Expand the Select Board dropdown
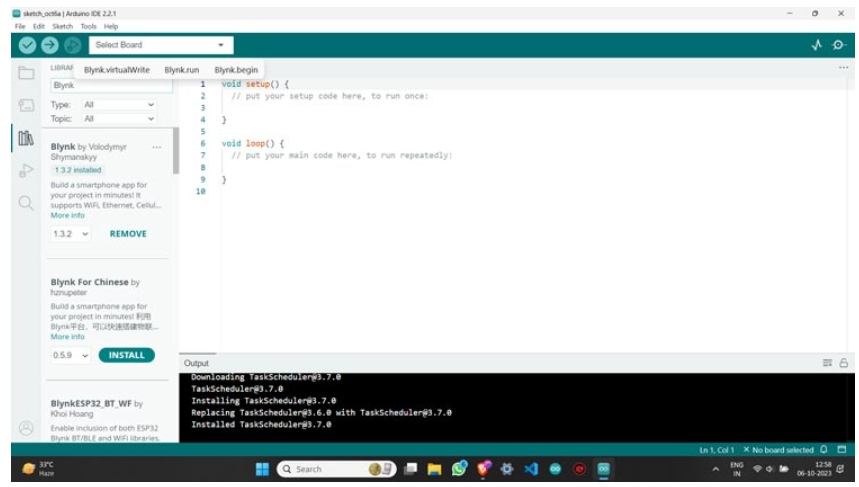 click(x=160, y=45)
